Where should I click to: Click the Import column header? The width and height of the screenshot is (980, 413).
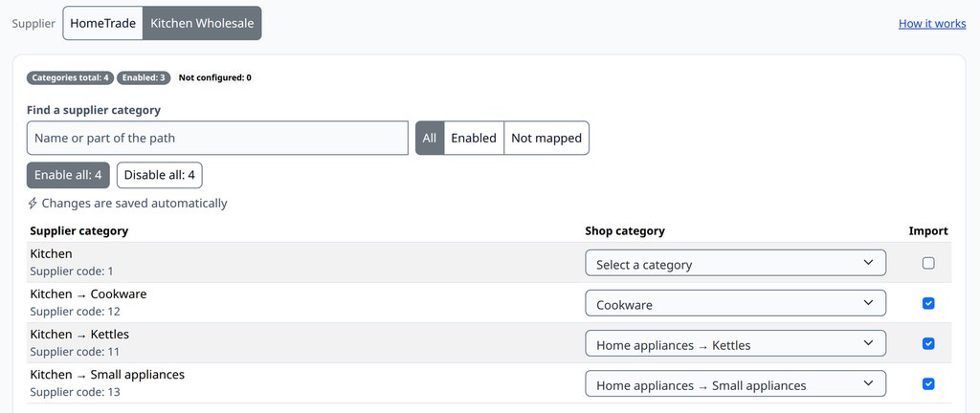pos(928,230)
